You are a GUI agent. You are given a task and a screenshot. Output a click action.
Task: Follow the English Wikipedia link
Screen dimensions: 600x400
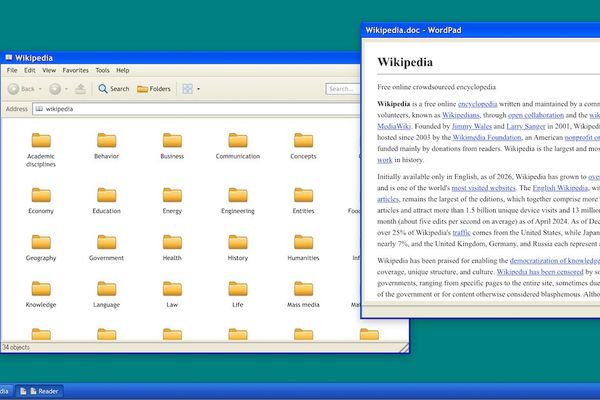[x=560, y=188]
